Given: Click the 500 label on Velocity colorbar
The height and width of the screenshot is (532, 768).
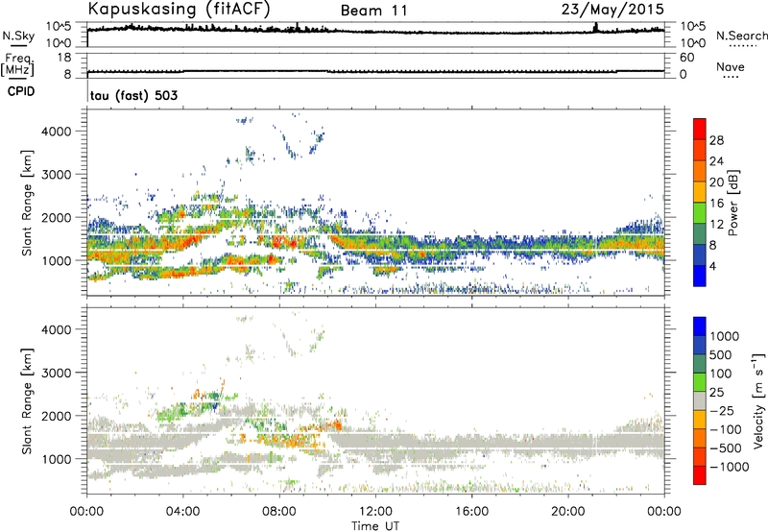Looking at the screenshot, I should 720,354.
